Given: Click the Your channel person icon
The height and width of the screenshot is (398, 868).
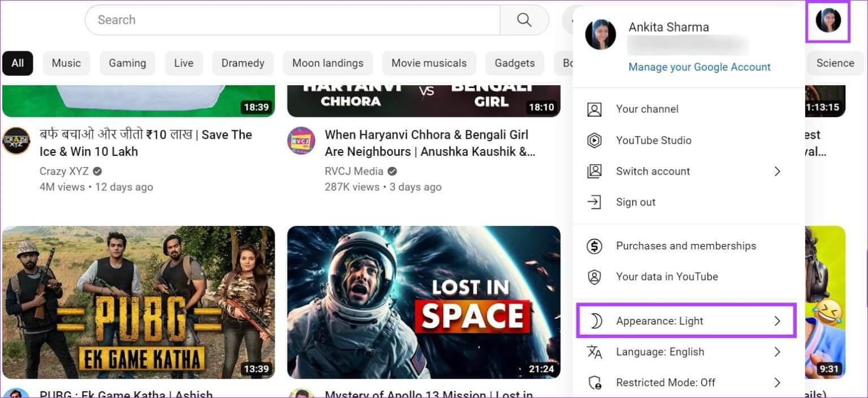Looking at the screenshot, I should pos(594,110).
